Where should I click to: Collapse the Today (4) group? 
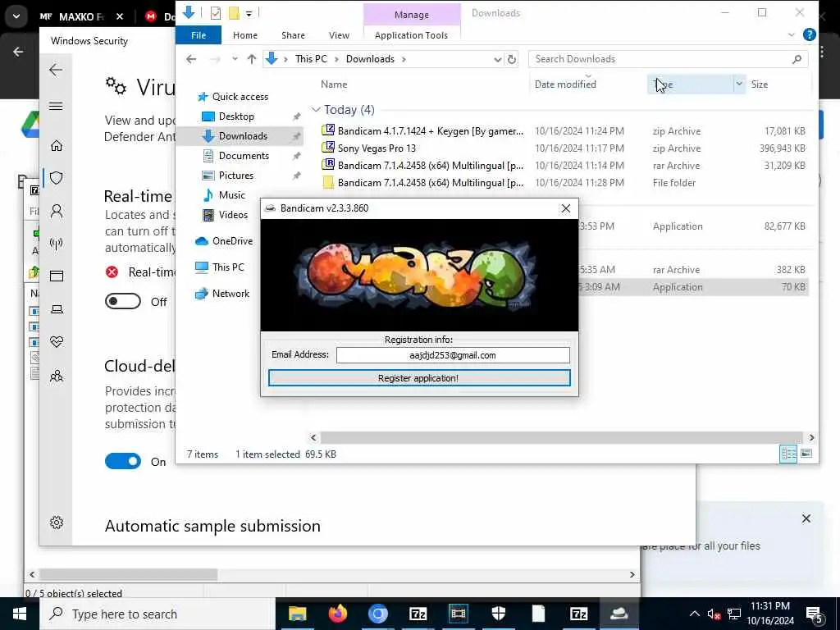pyautogui.click(x=316, y=110)
